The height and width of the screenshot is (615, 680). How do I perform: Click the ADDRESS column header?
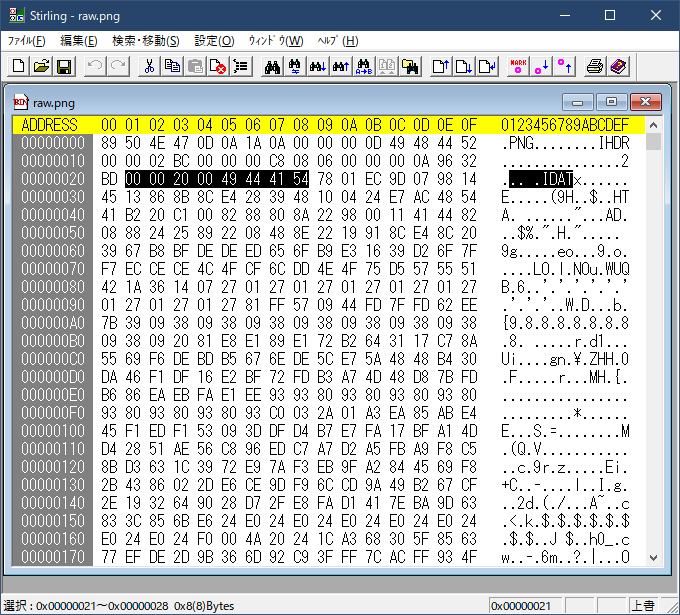point(50,125)
